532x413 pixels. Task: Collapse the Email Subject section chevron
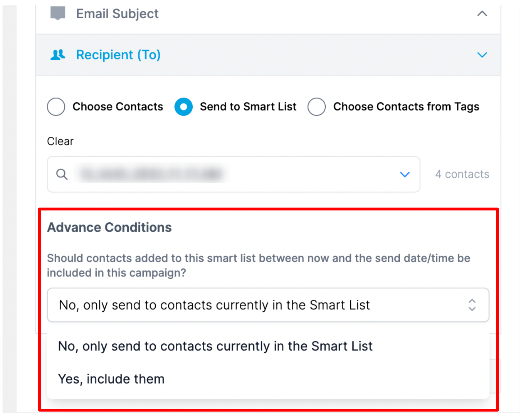click(x=482, y=14)
